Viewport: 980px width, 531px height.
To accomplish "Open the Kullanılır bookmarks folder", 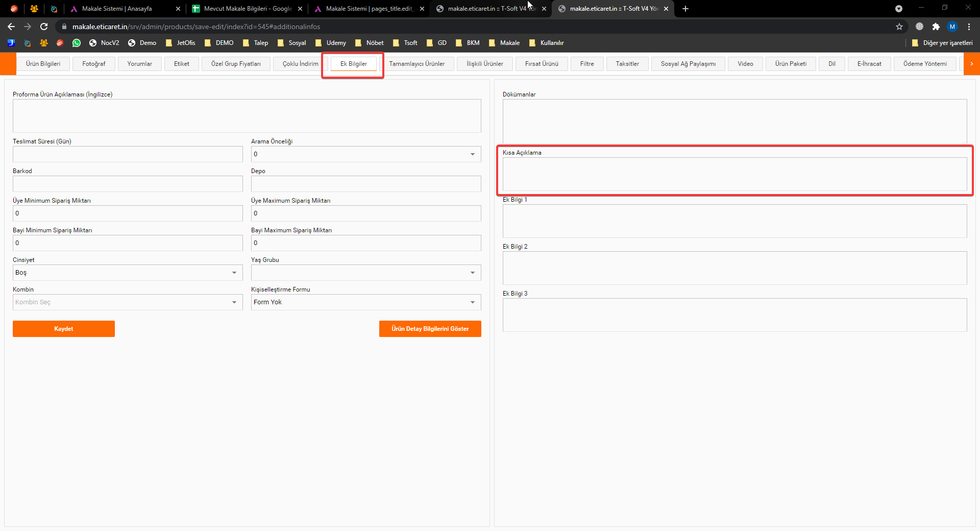I will [547, 43].
